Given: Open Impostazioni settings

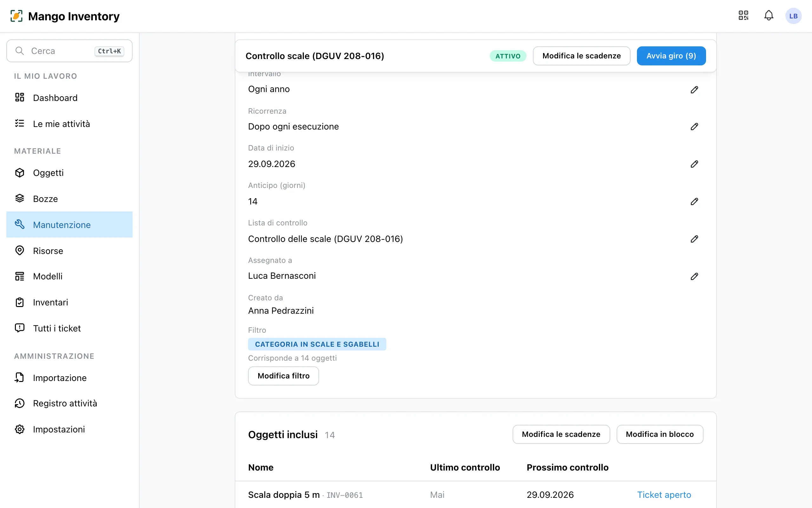Looking at the screenshot, I should coord(69,429).
